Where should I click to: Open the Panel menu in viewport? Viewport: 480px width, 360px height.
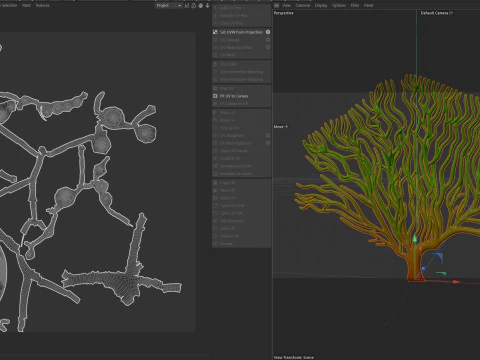click(x=368, y=5)
